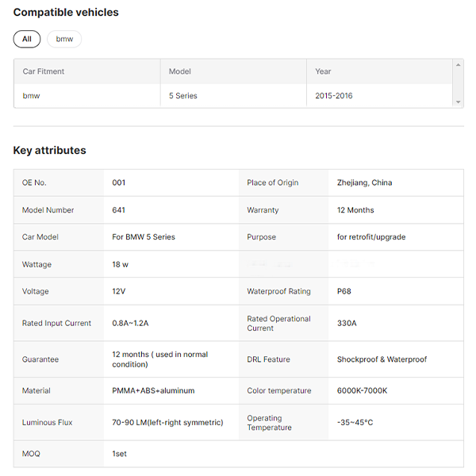476x476 pixels.
Task: Click the vehicles table scrollbar track
Action: pos(458,83)
